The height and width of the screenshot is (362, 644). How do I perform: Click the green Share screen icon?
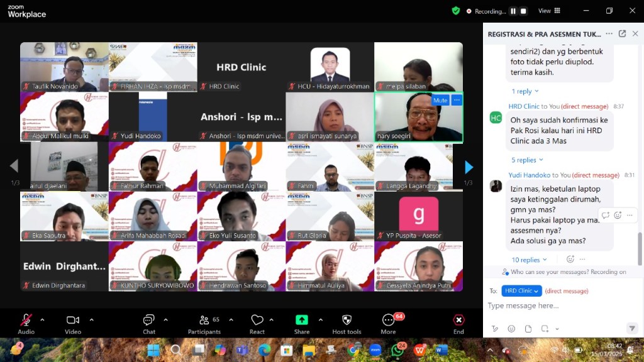(x=302, y=320)
